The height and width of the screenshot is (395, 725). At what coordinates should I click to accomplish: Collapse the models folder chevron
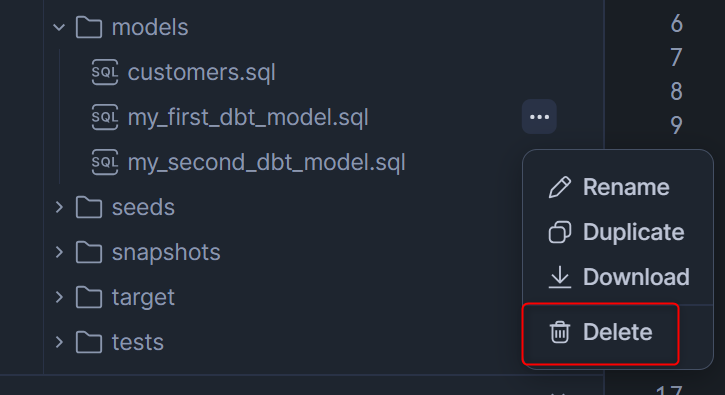[x=59, y=27]
